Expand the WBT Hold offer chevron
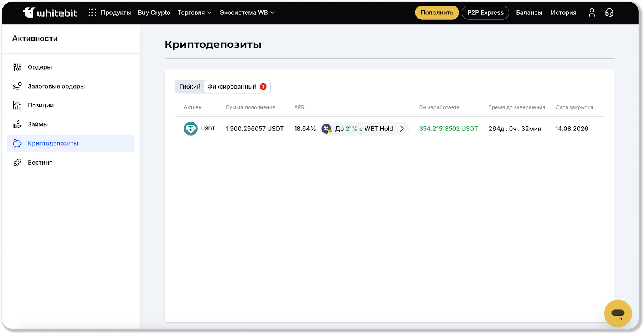644x334 pixels. point(402,129)
